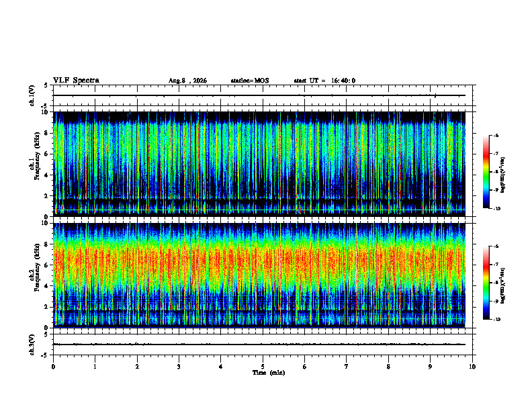
Task: Click the ch.2 frequency tick "2"
Action: pos(46,307)
